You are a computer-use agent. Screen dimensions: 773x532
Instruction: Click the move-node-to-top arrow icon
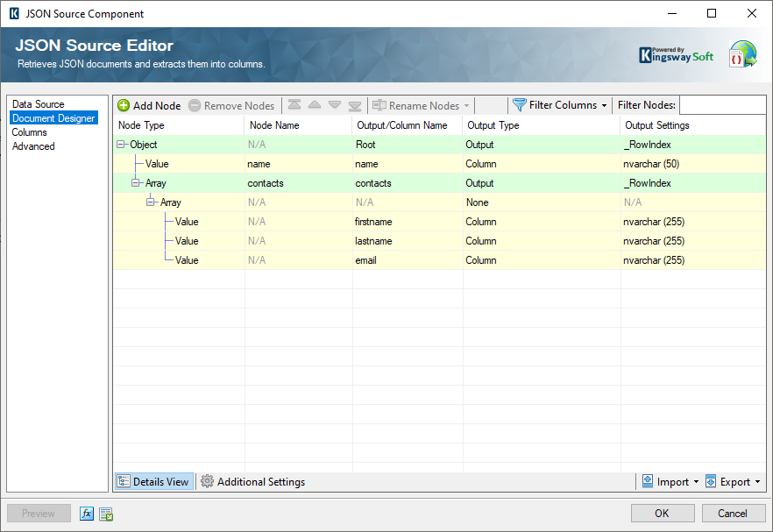point(295,105)
